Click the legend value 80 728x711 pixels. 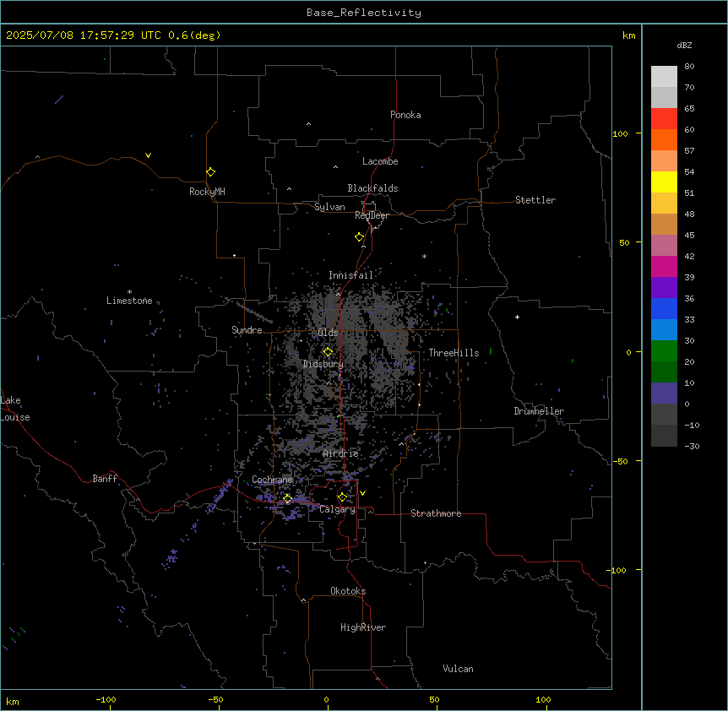coord(689,67)
